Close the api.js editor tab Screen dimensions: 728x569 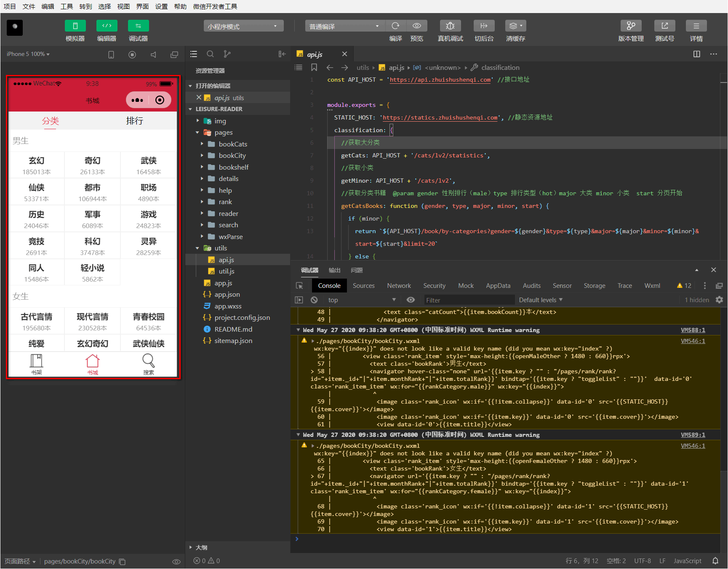(344, 54)
